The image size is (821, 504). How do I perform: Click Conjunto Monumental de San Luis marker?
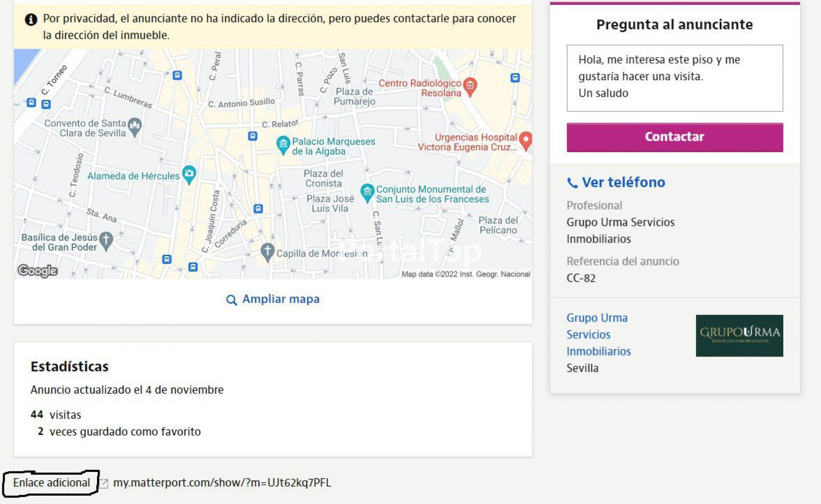coord(367,192)
